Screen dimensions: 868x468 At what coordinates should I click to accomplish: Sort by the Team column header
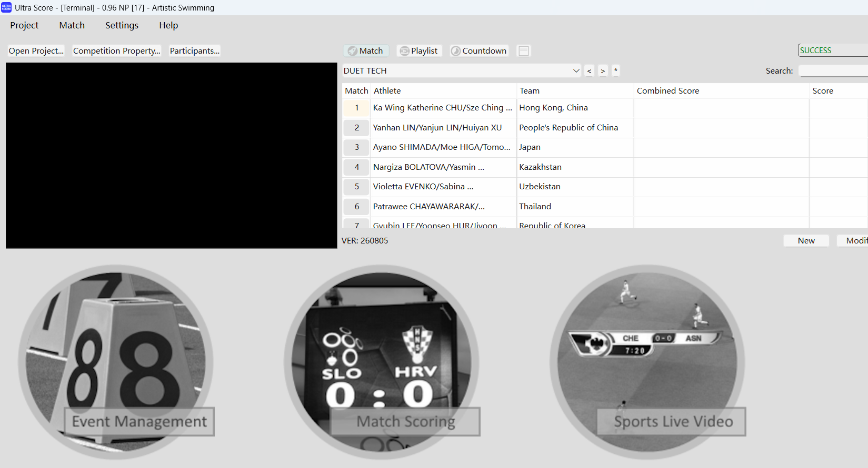(x=575, y=91)
